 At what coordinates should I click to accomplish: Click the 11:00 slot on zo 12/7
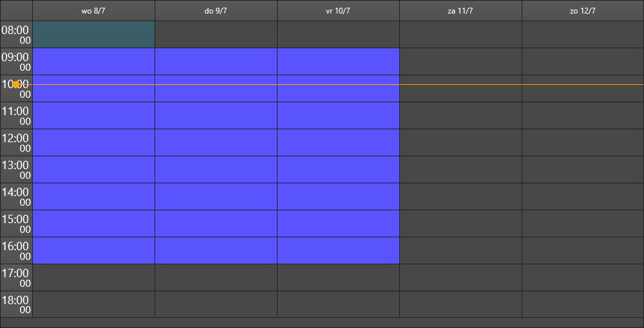583,116
